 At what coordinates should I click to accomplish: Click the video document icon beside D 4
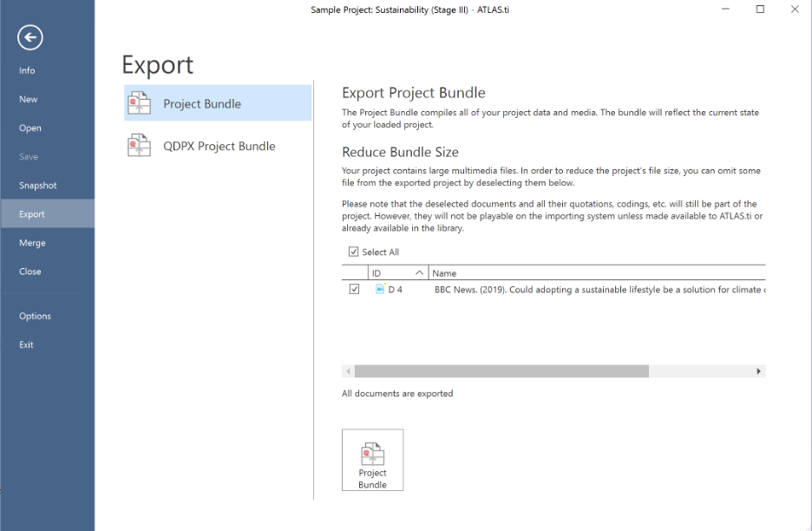[x=380, y=289]
